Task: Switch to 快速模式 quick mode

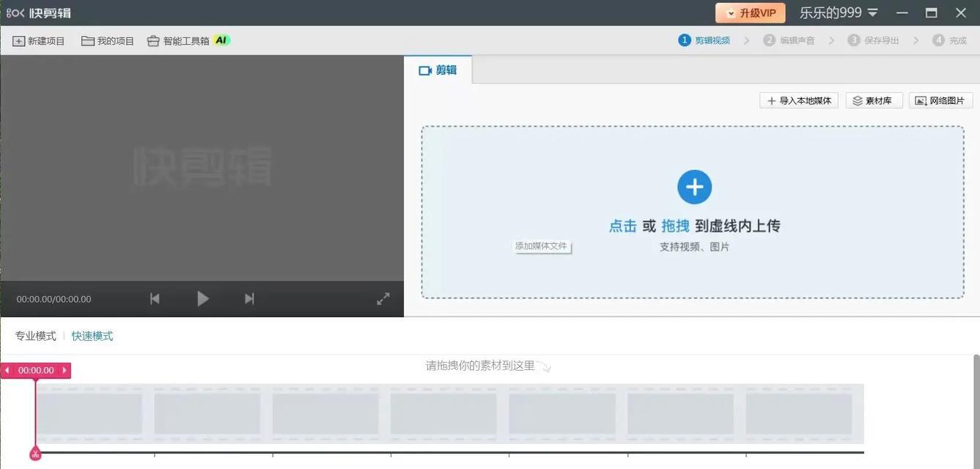Action: 92,336
